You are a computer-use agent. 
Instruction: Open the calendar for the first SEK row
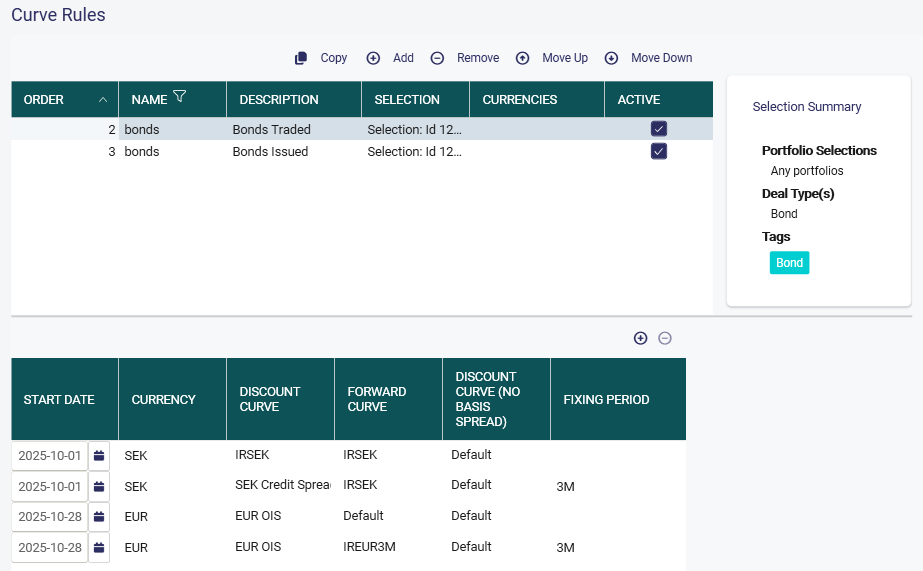pyautogui.click(x=99, y=456)
